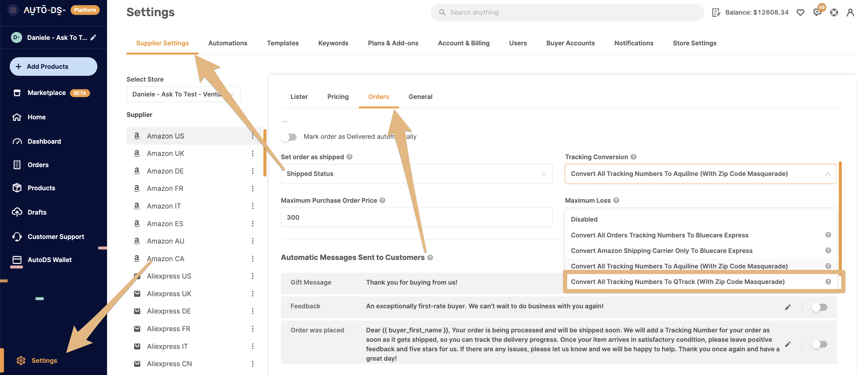Screen dimensions: 868x375
Task: Open AutoDS Wallet in sidebar
Action: [42, 260]
